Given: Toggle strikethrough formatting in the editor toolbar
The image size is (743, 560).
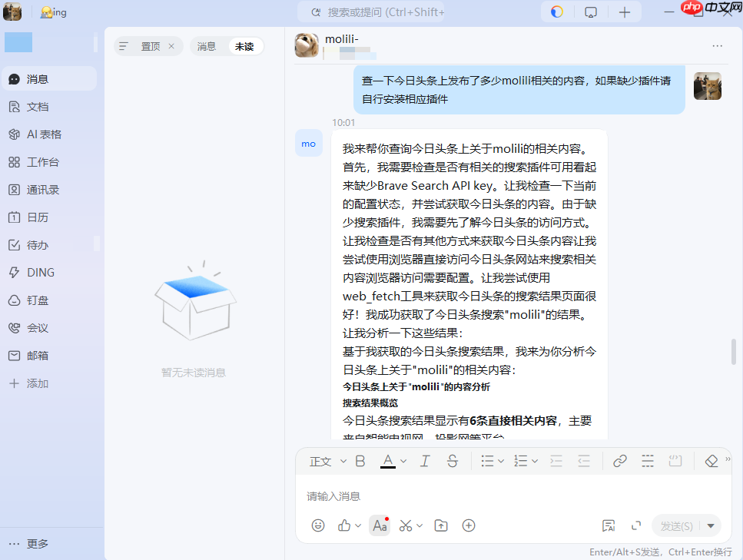Looking at the screenshot, I should click(x=453, y=461).
